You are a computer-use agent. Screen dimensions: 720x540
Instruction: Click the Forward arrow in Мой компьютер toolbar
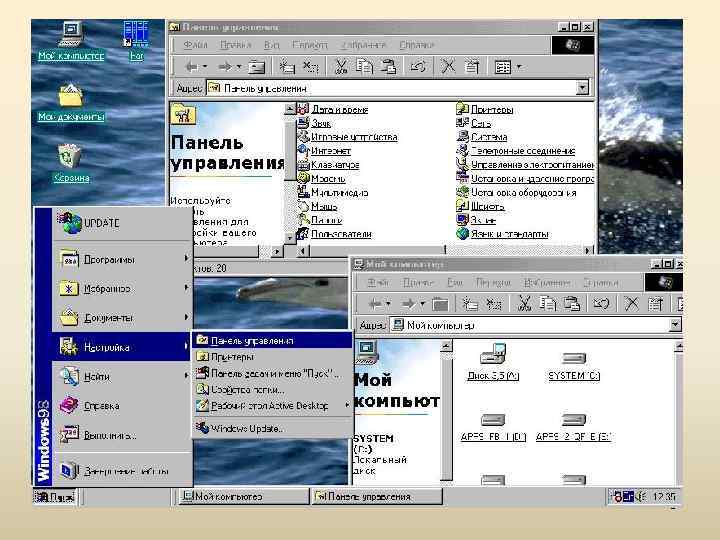pyautogui.click(x=408, y=304)
